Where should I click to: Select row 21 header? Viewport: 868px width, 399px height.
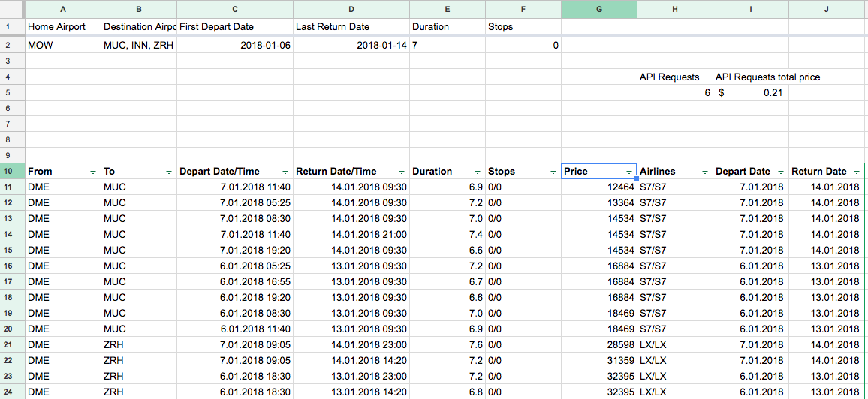click(x=12, y=344)
